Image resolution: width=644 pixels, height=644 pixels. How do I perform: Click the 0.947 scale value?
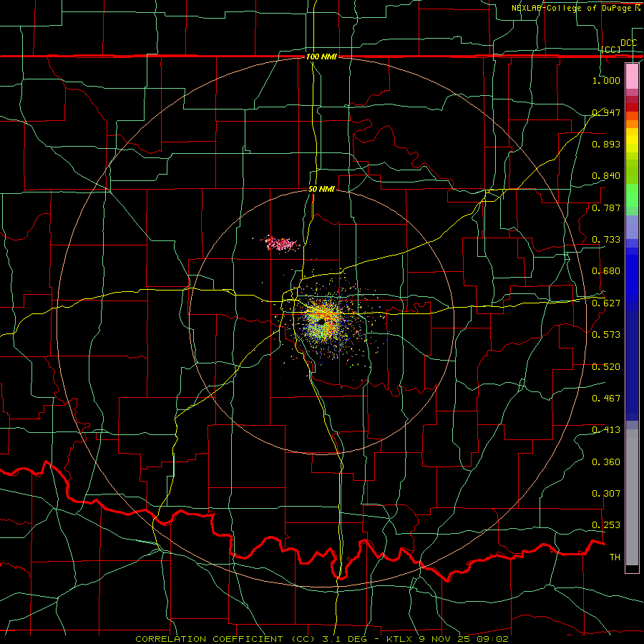[606, 112]
